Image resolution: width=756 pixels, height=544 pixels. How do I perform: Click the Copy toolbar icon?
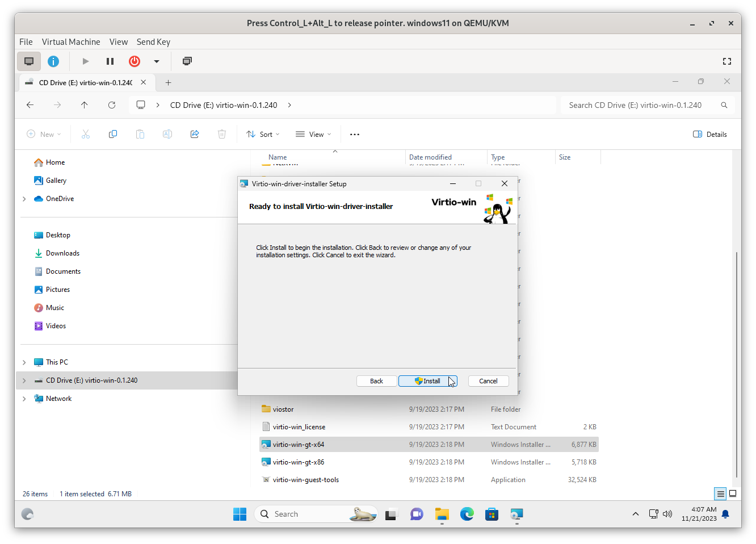coord(113,135)
